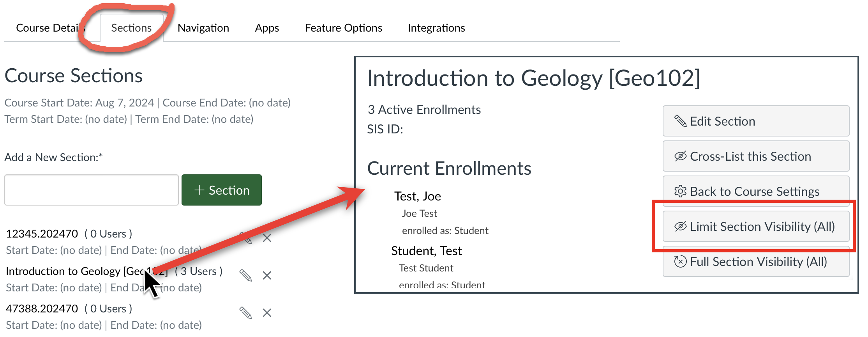The height and width of the screenshot is (337, 868).
Task: Edit the 47388.202470 section pencil icon
Action: pyautogui.click(x=245, y=313)
